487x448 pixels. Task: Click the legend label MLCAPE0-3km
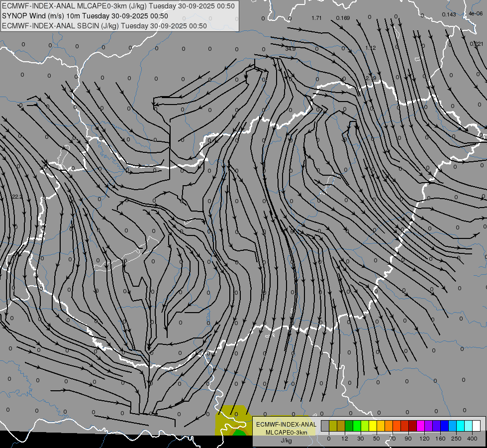[x=287, y=433]
